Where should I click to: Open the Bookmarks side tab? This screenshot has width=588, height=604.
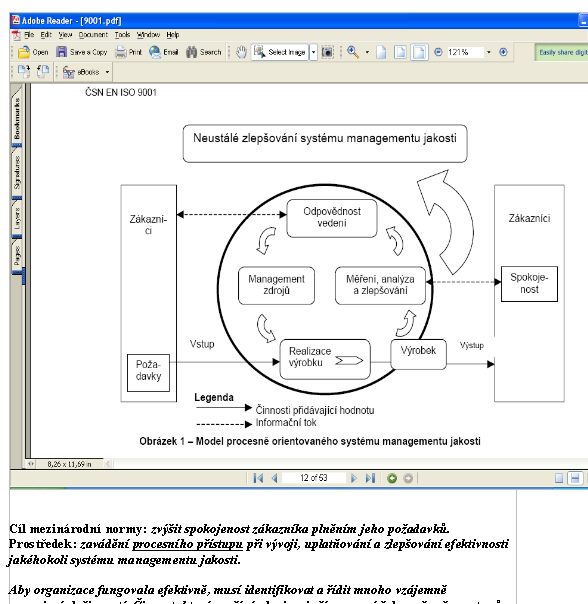pyautogui.click(x=17, y=118)
